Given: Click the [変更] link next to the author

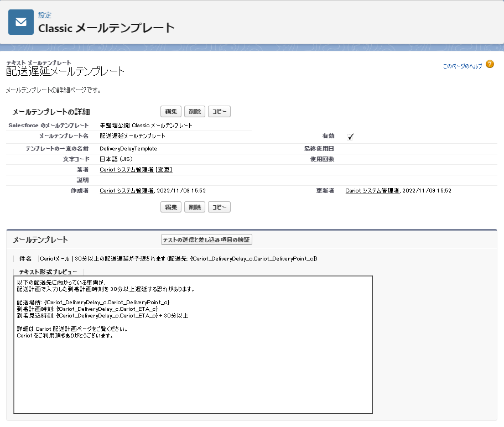Looking at the screenshot, I should pos(164,170).
